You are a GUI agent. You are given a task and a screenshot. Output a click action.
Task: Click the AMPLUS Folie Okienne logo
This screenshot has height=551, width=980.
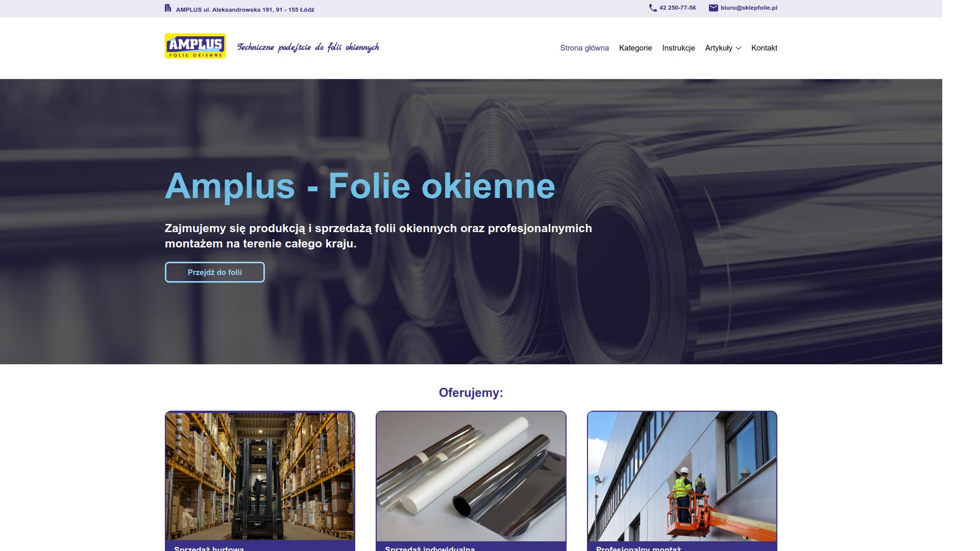[x=195, y=46]
